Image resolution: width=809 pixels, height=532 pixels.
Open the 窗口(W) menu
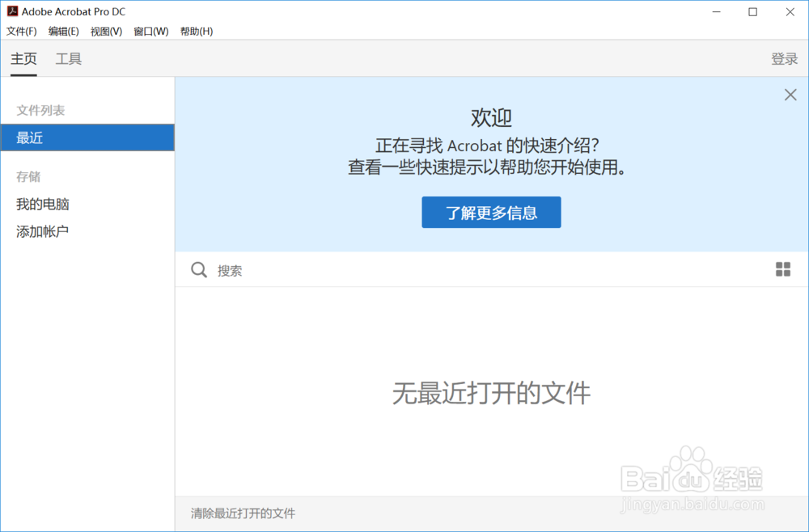[151, 32]
